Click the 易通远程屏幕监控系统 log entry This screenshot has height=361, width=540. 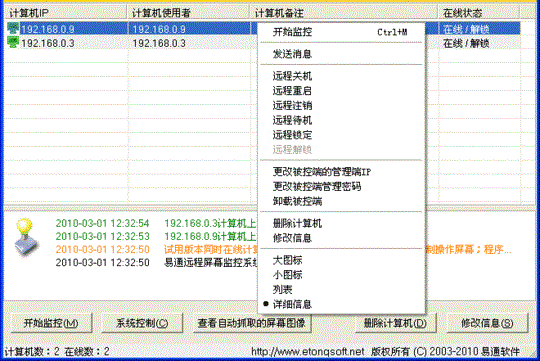[x=156, y=262]
